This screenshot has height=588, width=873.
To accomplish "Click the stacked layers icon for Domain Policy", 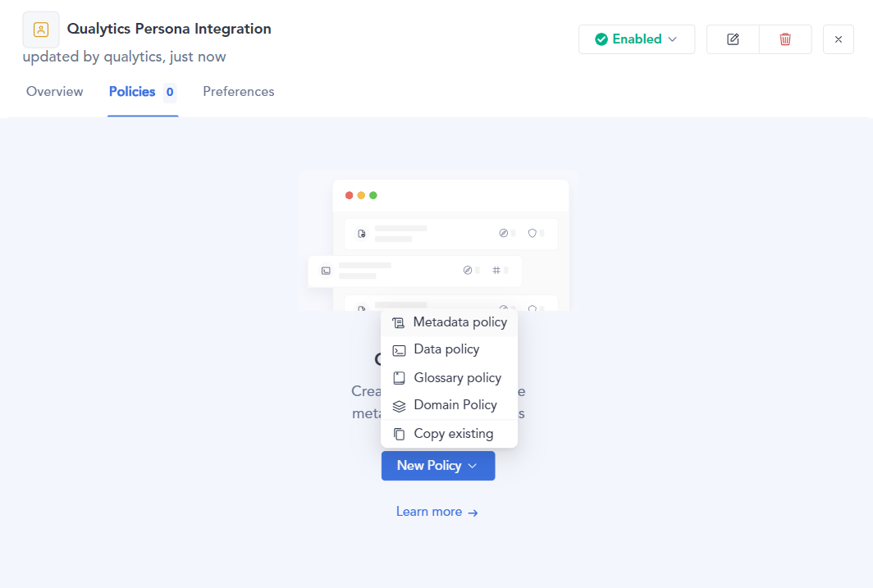I will (399, 405).
